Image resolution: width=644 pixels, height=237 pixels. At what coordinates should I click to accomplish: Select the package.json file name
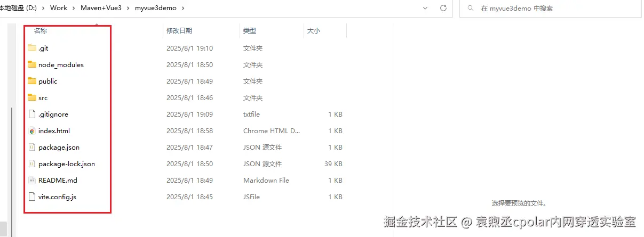click(59, 148)
